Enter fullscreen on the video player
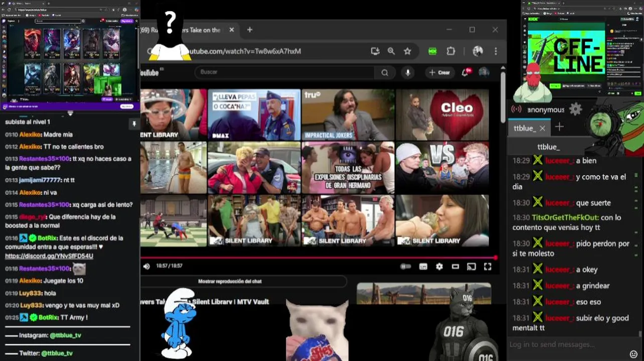Image resolution: width=644 pixels, height=361 pixels. click(x=488, y=267)
